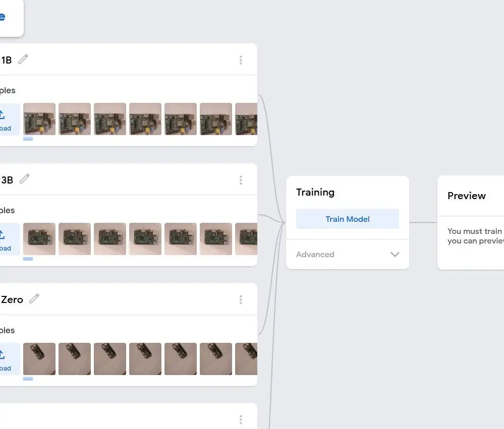Screen dimensions: 504x429
Task: Select the fifth 1B sample thumbnail
Action: click(x=181, y=119)
